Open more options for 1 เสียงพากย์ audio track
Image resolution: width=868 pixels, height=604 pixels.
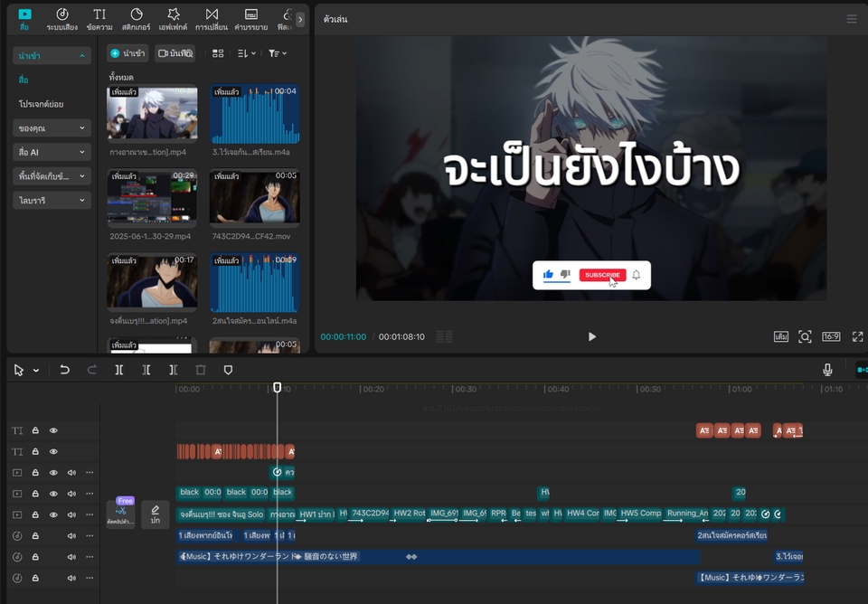(90, 535)
